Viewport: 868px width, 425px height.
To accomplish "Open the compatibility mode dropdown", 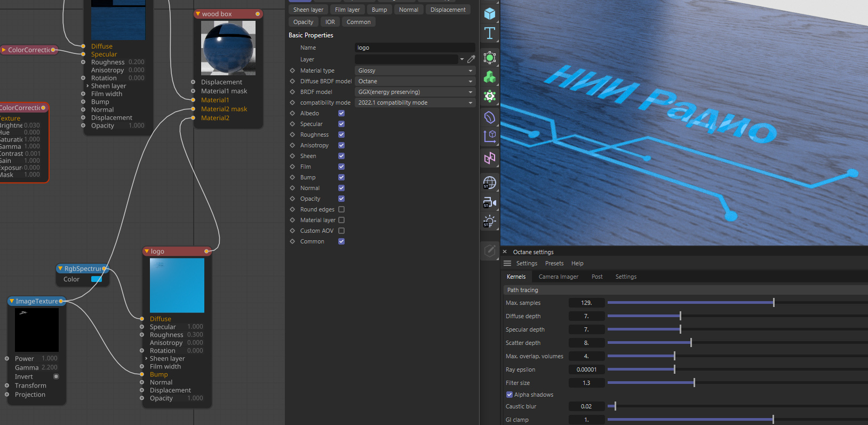I will click(415, 103).
